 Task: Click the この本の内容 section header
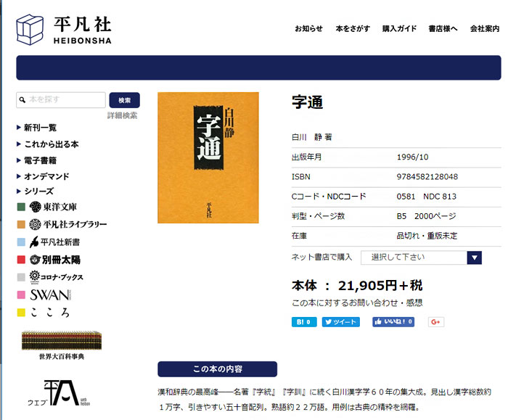click(218, 369)
